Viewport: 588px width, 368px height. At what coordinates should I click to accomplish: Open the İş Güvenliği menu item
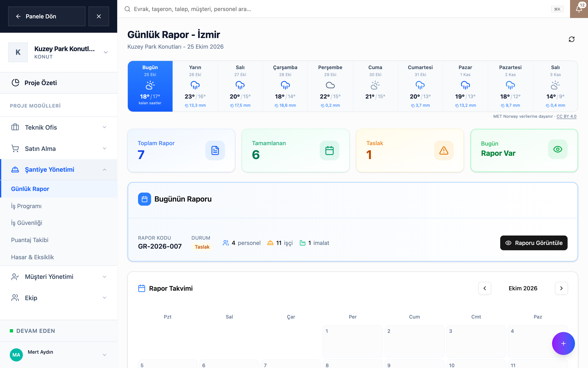(59, 223)
